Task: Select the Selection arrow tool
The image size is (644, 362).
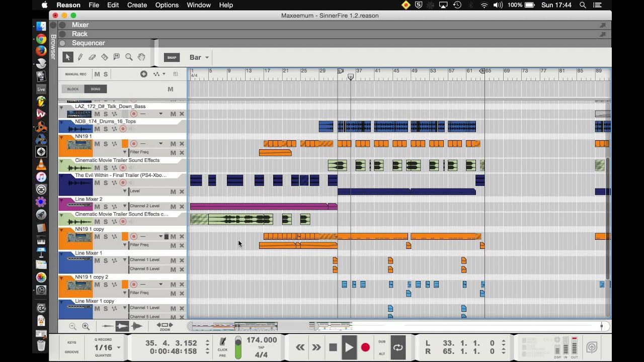Action: point(67,57)
